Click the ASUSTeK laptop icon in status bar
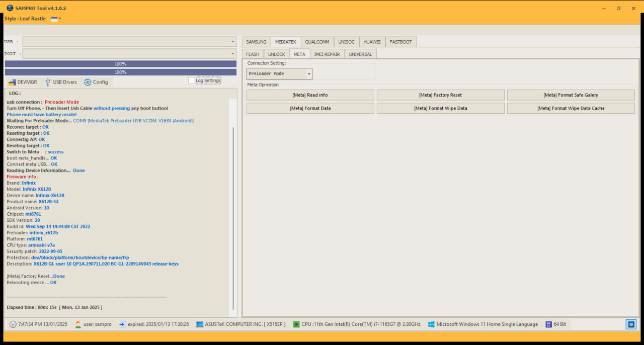This screenshot has height=345, width=644. (x=200, y=324)
